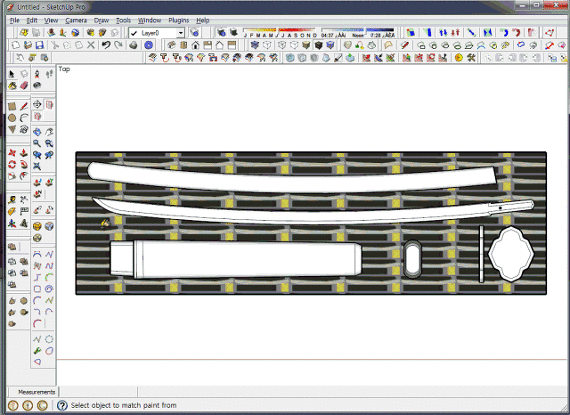Activate the Push/Pull tool
Image resolution: width=570 pixels, height=415 pixels.
[24, 153]
